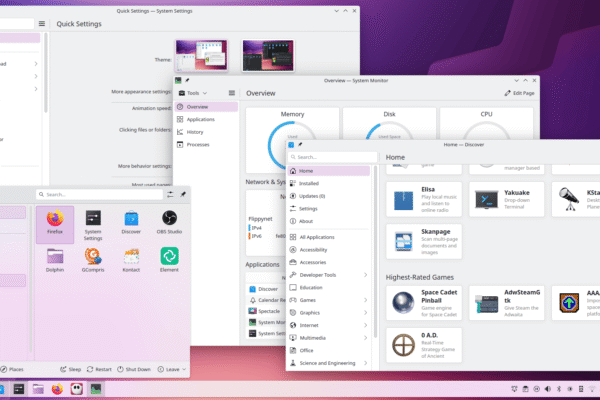
Task: Open the Skanpage app card
Action: 424,242
